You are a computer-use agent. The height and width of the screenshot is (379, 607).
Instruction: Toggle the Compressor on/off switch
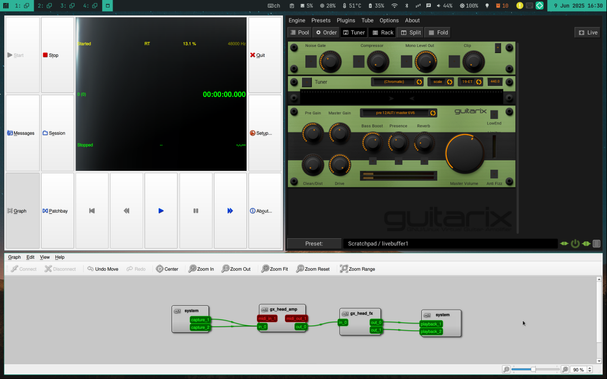pyautogui.click(x=358, y=62)
